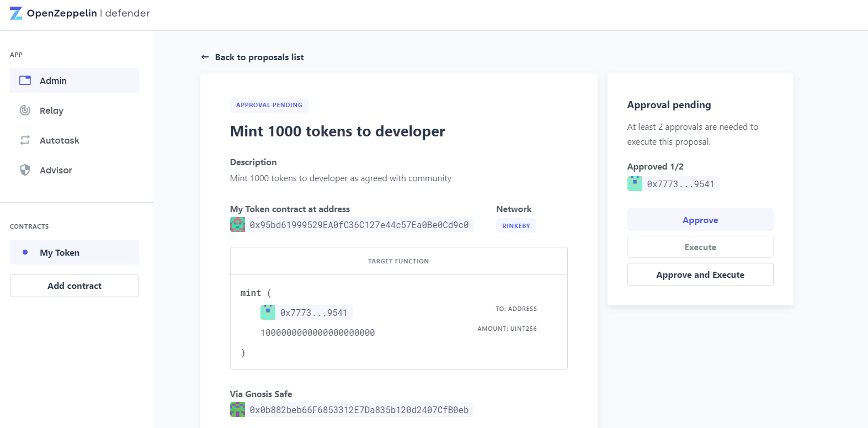Click the Execute button
Screen dimensions: 868x428
(x=700, y=247)
